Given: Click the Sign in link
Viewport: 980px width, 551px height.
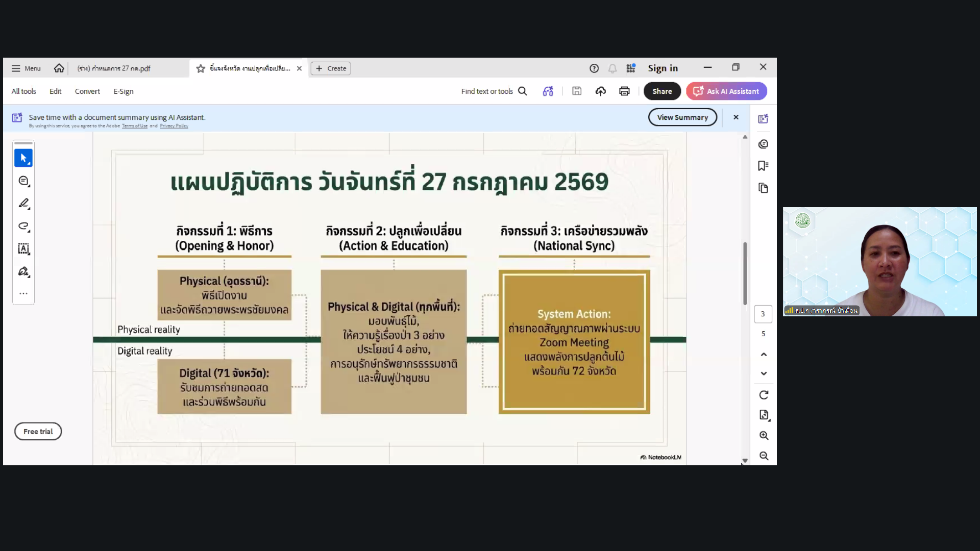Looking at the screenshot, I should coord(663,68).
